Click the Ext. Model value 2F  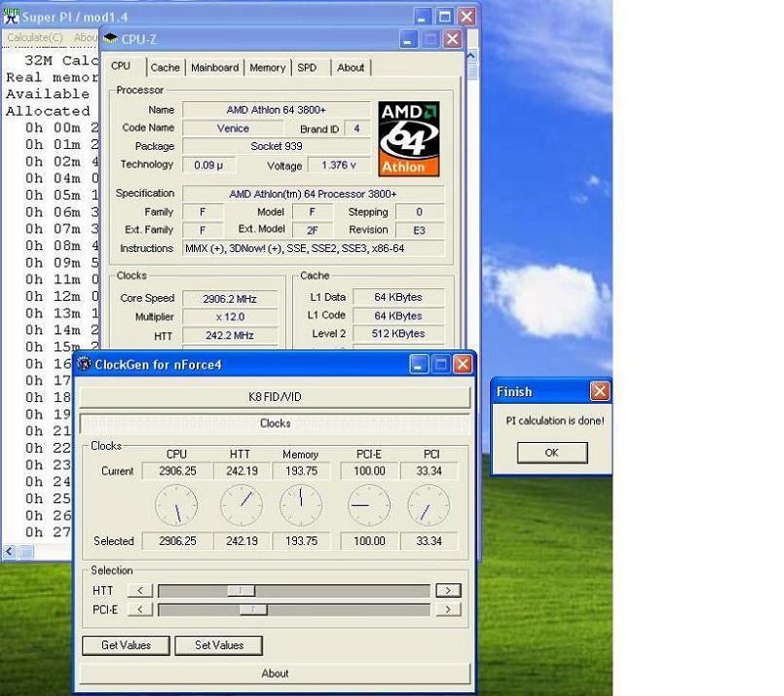(313, 230)
